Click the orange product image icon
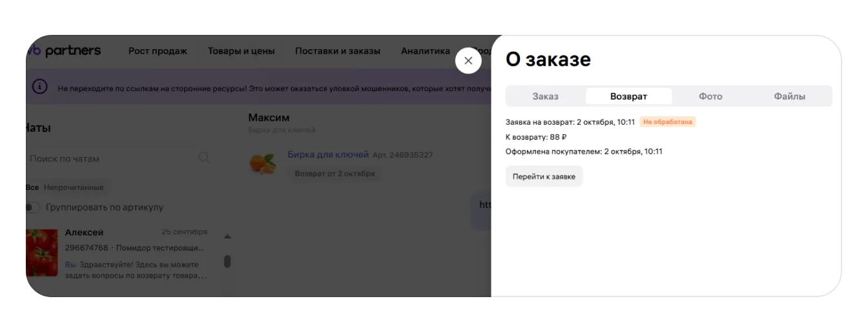This screenshot has height=332, width=868. click(x=263, y=163)
